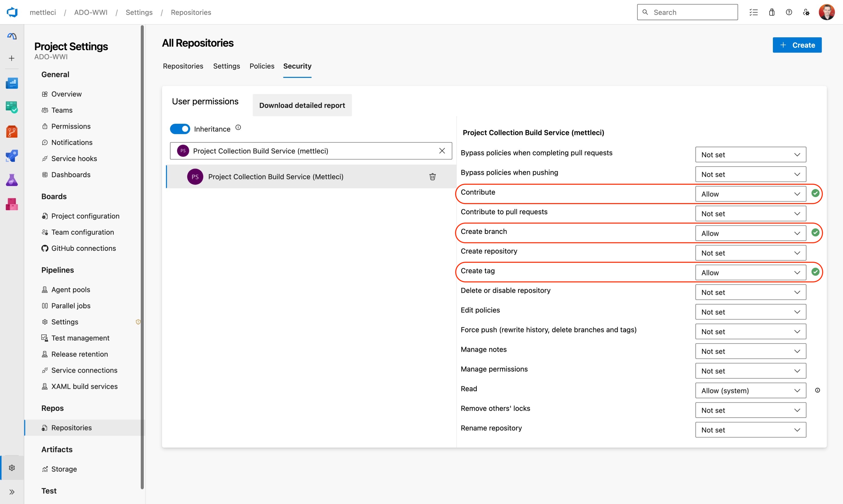Open the Marketplace shopping bag icon
The width and height of the screenshot is (843, 504).
(x=772, y=12)
